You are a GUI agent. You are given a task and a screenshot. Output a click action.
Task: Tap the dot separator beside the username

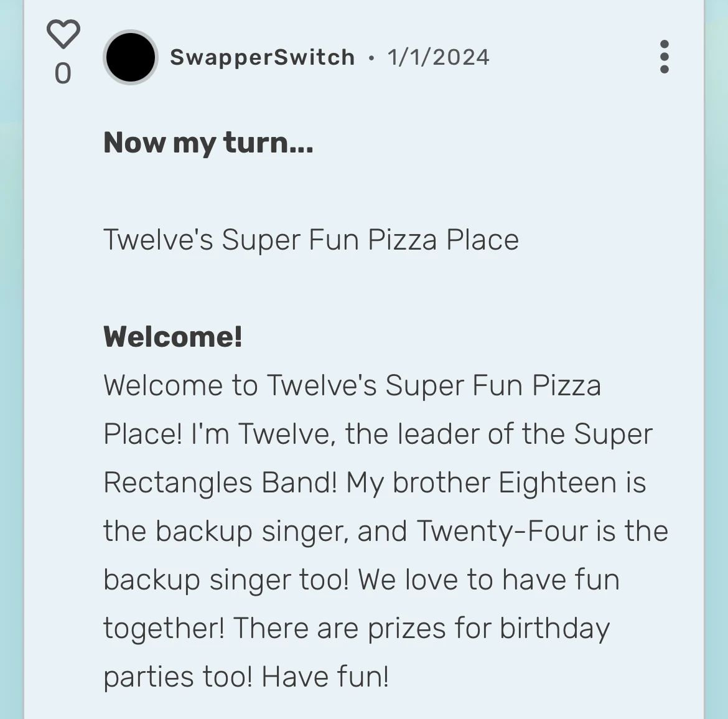point(370,58)
